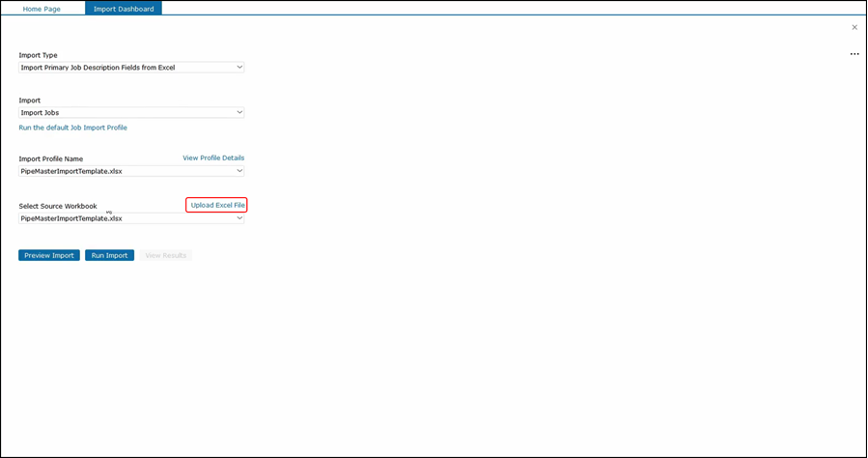Click the chevron arrow beside Import Jobs
The width and height of the screenshot is (868, 458).
(x=239, y=113)
